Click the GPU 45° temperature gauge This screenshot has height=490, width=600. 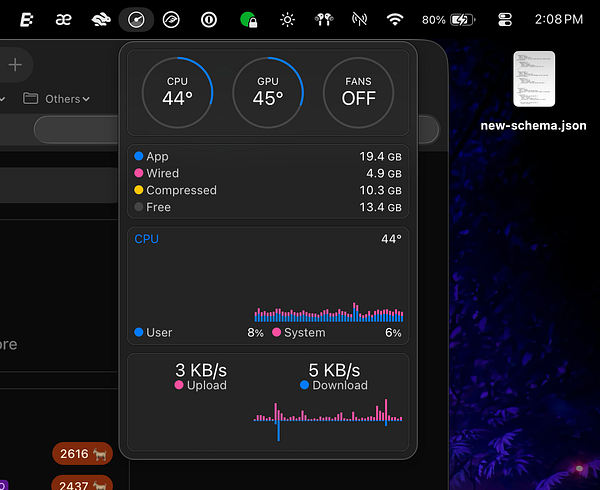pyautogui.click(x=268, y=93)
